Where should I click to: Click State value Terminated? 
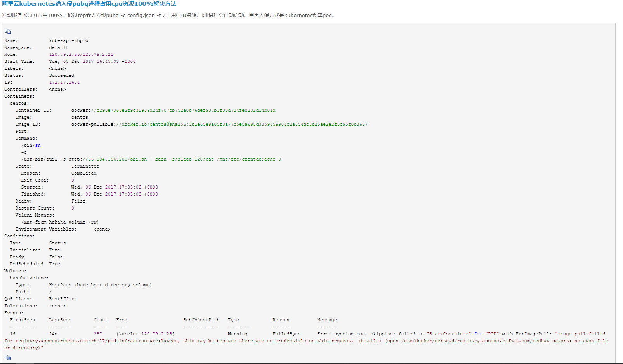(x=85, y=166)
